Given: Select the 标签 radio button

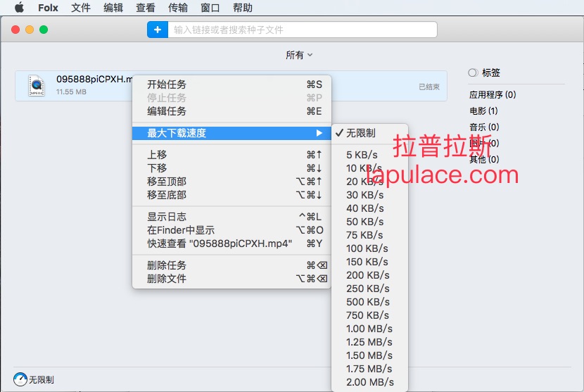Looking at the screenshot, I should [473, 72].
